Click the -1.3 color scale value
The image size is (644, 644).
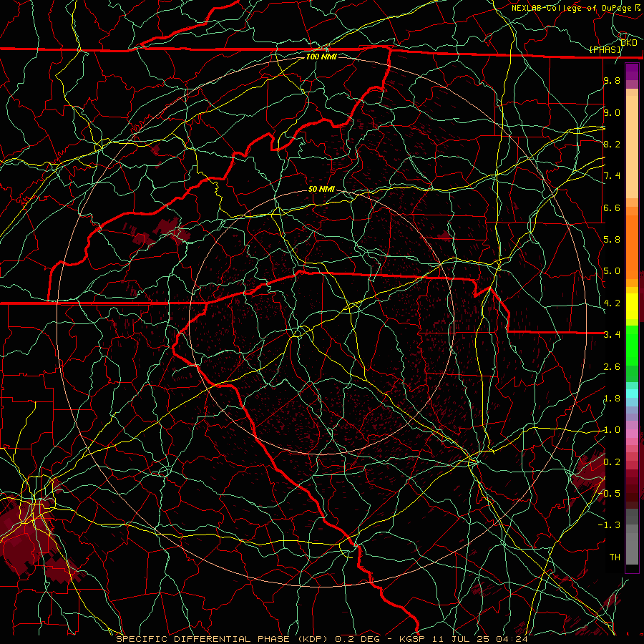pyautogui.click(x=609, y=525)
